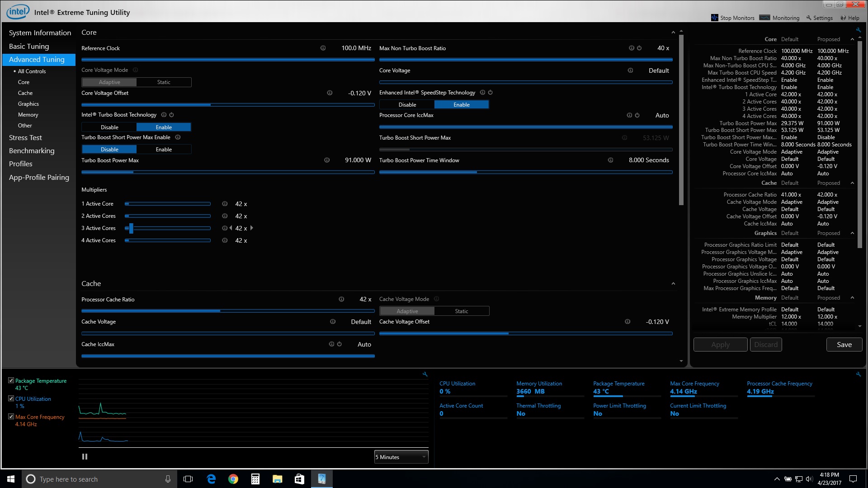This screenshot has width=868, height=488.
Task: Collapse the Cache section in the main panel
Action: pos(673,284)
